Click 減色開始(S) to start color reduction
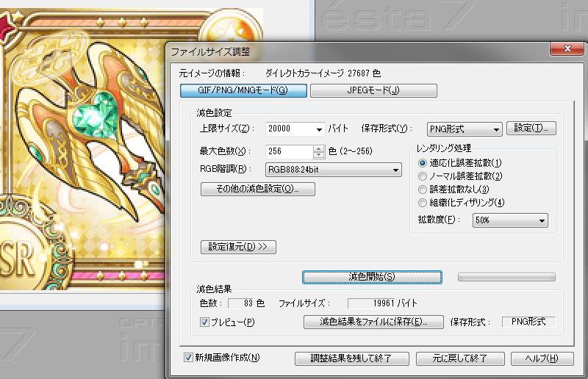The image size is (588, 379). [372, 277]
